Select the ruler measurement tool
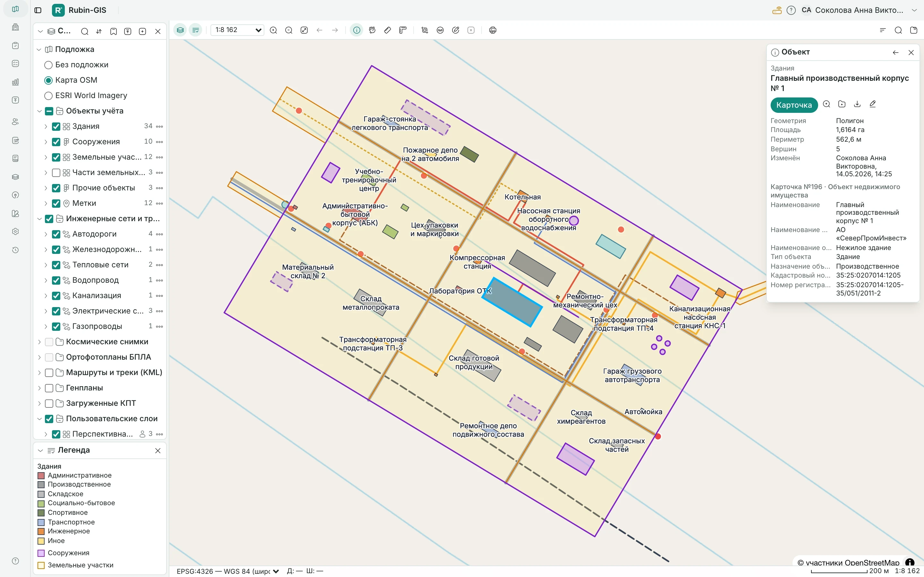 (388, 30)
